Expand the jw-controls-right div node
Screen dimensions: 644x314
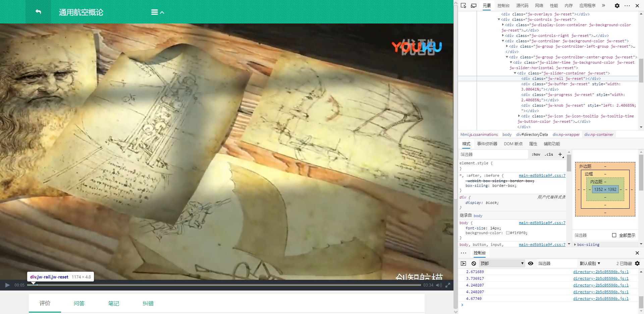[x=503, y=36]
